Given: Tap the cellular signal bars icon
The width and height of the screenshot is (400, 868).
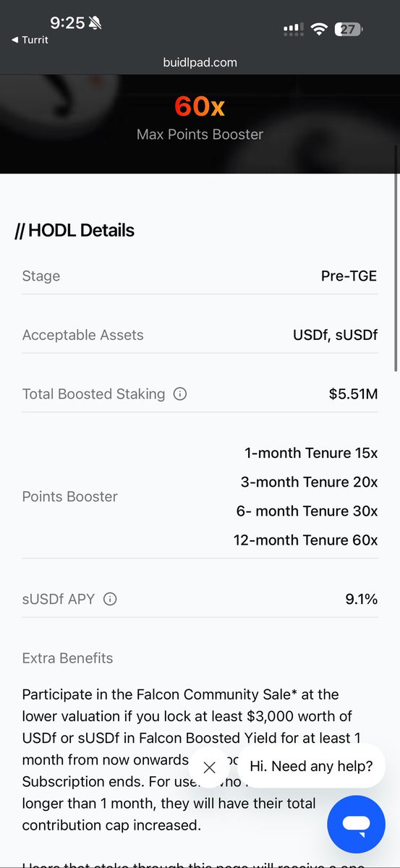Looking at the screenshot, I should pos(292,29).
